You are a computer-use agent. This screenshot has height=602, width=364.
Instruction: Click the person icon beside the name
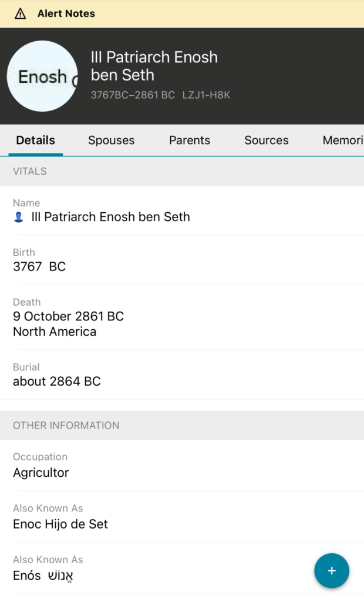click(19, 218)
